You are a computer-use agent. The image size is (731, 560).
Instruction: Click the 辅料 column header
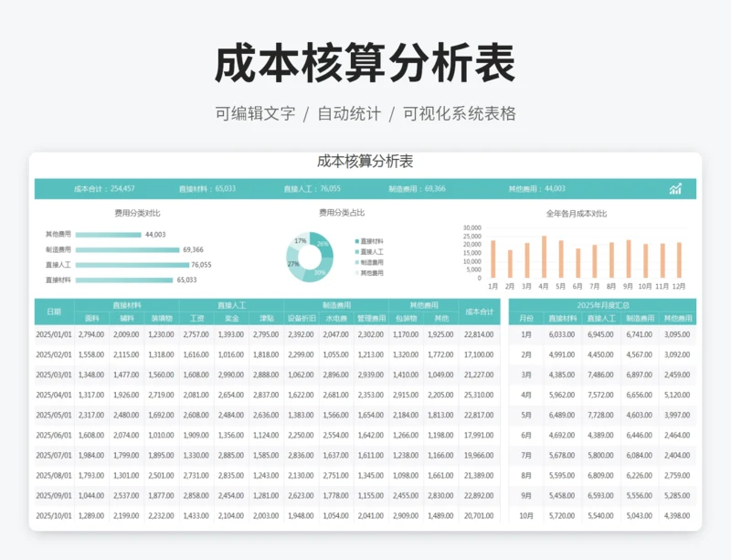(x=127, y=319)
